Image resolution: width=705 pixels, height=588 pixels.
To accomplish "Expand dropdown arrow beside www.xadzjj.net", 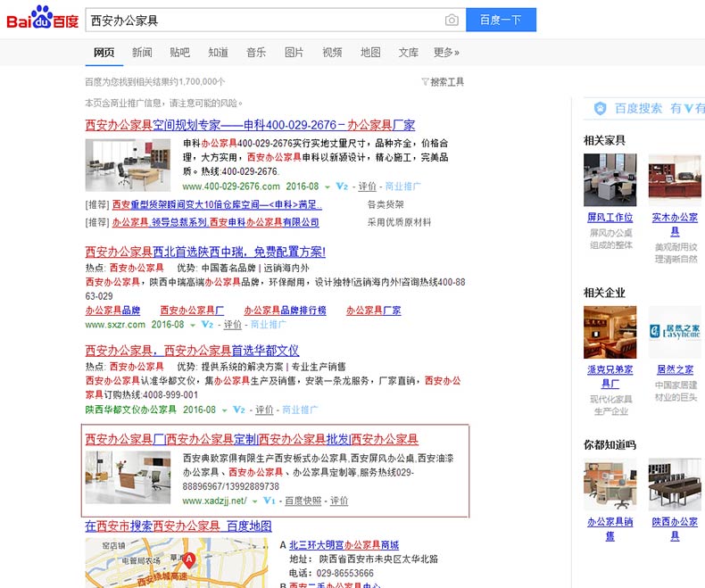I will (x=254, y=501).
